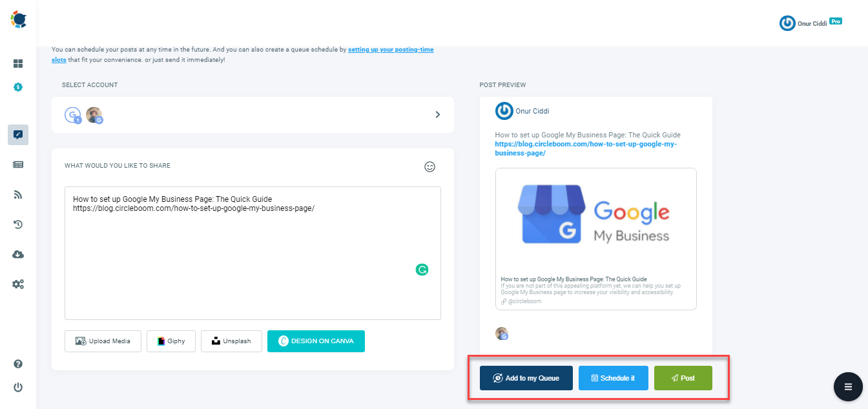Open the settings gears icon in sidebar
868x409 pixels.
coord(17,284)
